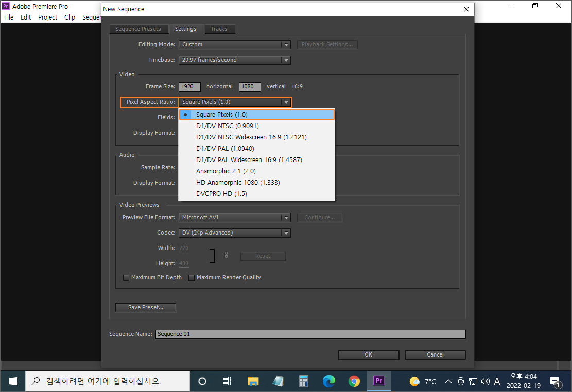Choose Square Pixels (1.0) option
The image size is (572, 392).
(x=257, y=115)
